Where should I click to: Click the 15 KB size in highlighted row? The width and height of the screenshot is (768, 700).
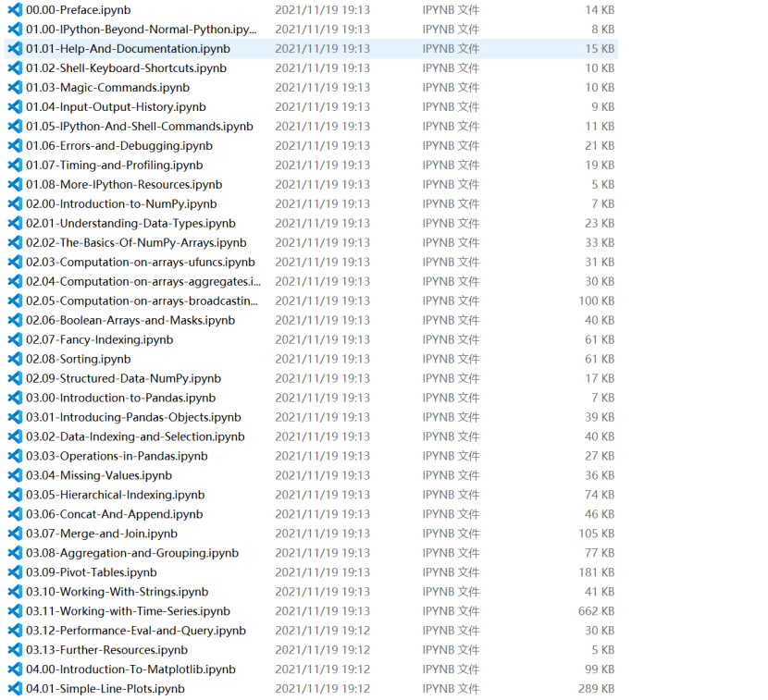tap(600, 48)
